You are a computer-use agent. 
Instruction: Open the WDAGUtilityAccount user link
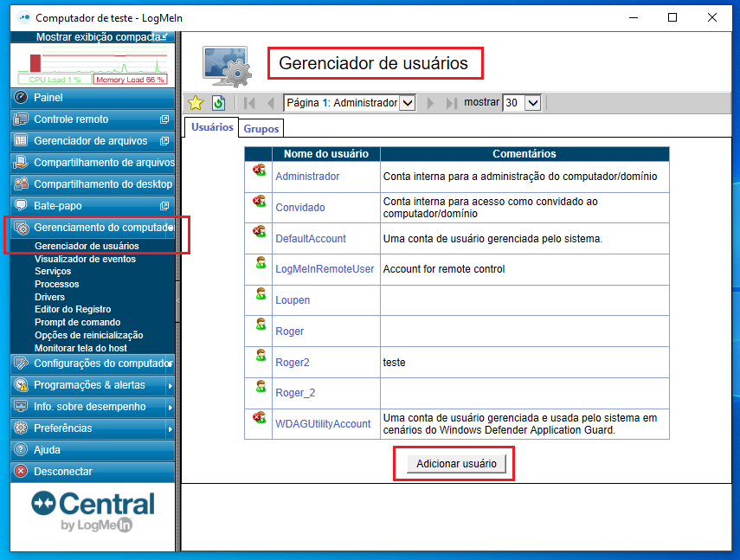coord(323,423)
